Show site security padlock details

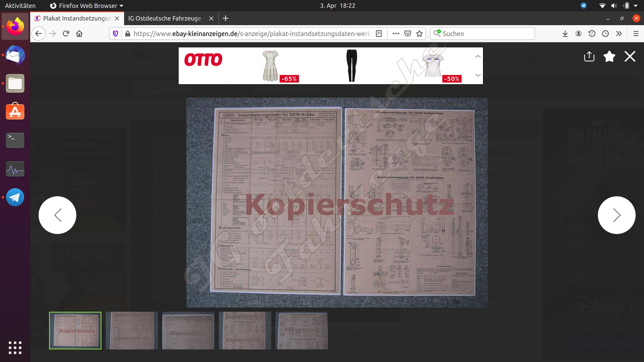click(x=127, y=34)
